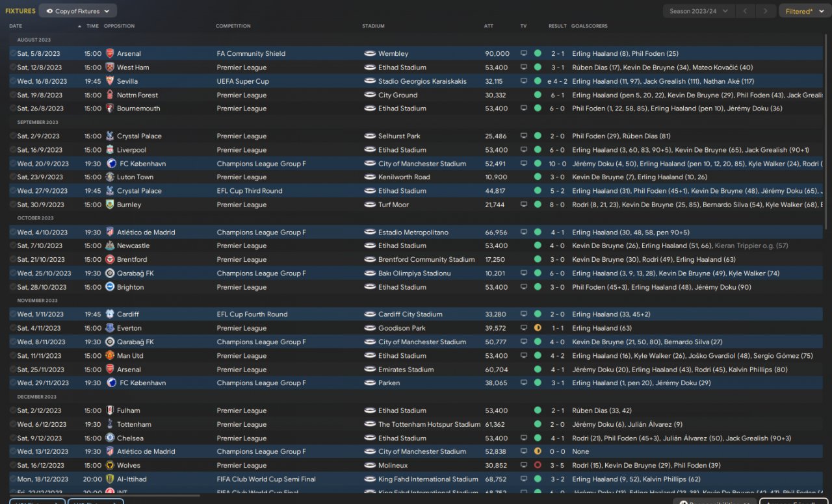Click the Fulham club badge

pyautogui.click(x=110, y=410)
